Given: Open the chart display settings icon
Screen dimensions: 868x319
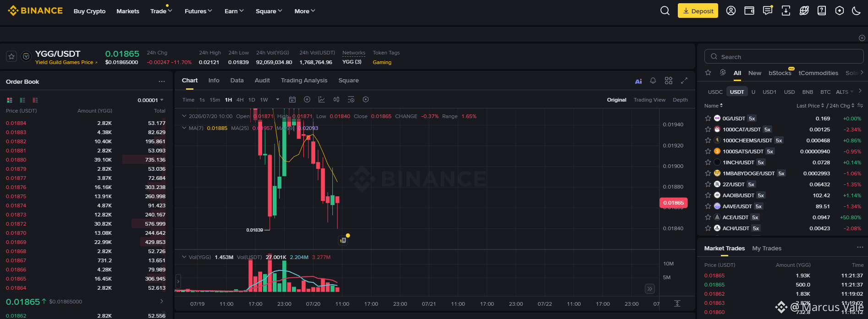Looking at the screenshot, I should (351, 99).
